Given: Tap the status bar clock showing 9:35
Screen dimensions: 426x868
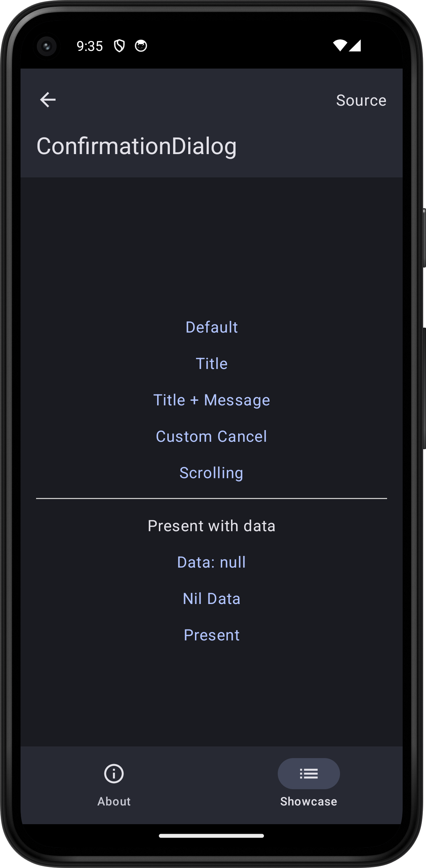Looking at the screenshot, I should tap(90, 46).
